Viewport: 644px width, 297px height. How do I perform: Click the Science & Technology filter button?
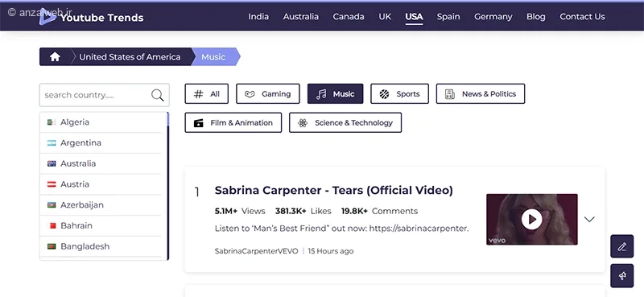pyautogui.click(x=345, y=123)
